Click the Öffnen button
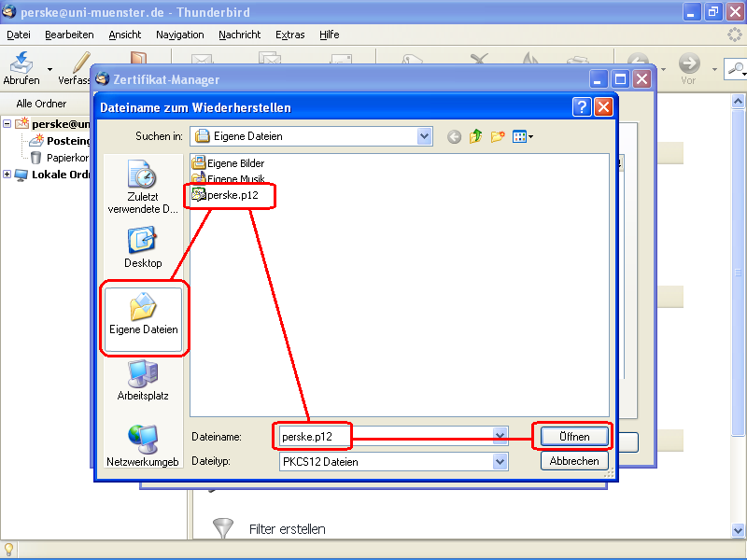 click(x=573, y=436)
